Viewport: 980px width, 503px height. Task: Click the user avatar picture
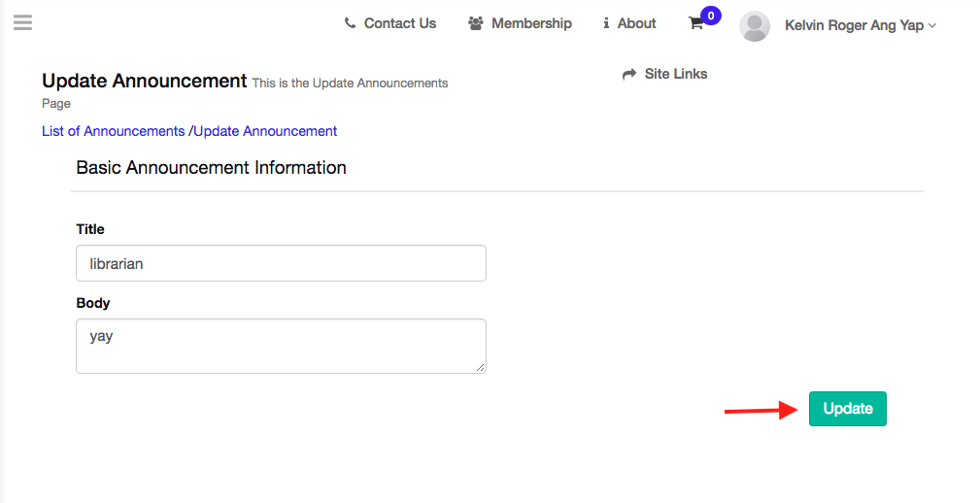755,26
